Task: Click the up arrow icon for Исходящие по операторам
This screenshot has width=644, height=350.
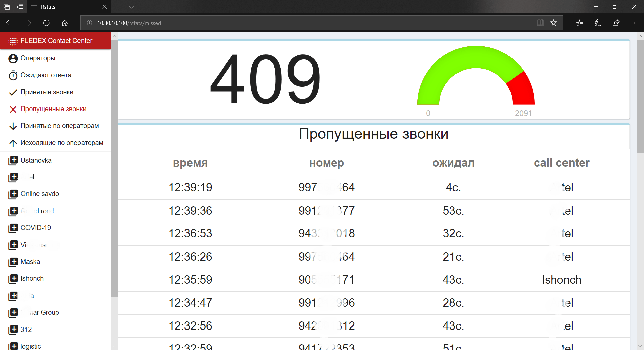Action: (13, 143)
